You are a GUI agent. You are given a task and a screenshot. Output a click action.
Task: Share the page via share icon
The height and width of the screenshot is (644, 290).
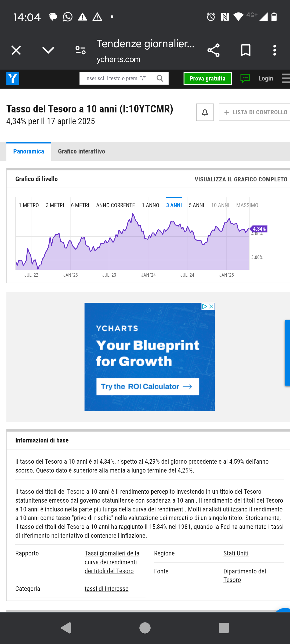(x=213, y=50)
